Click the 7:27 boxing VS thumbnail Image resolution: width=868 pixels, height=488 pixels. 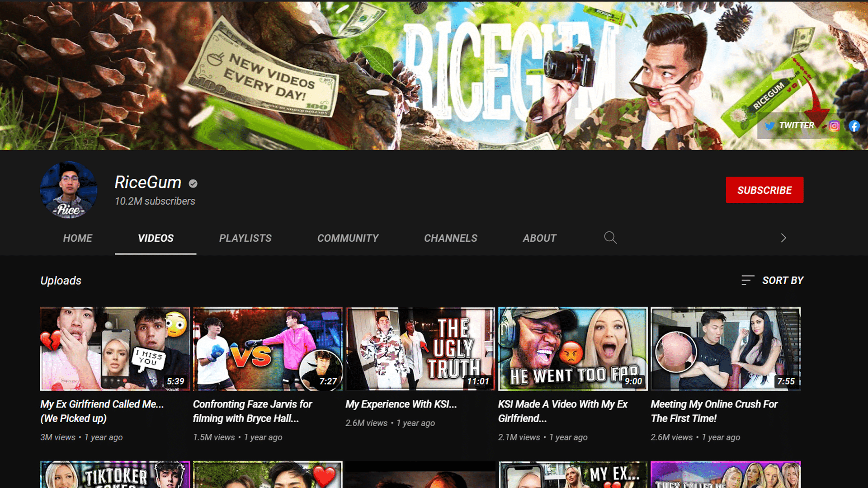click(x=268, y=349)
